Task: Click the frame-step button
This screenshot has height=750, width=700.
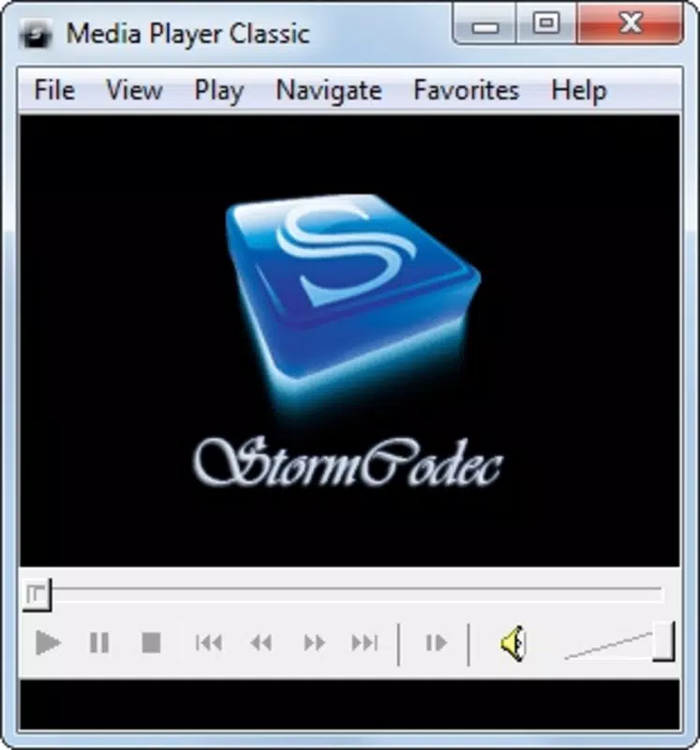Action: pos(436,642)
